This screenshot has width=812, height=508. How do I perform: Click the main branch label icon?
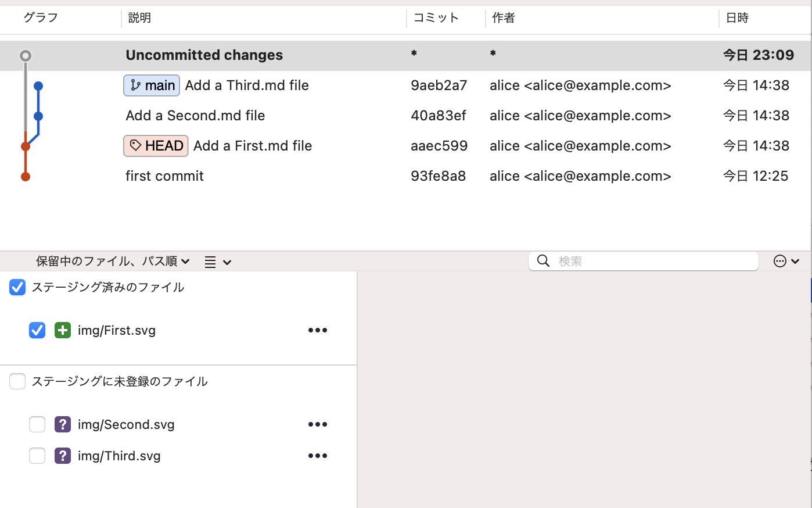pyautogui.click(x=136, y=85)
